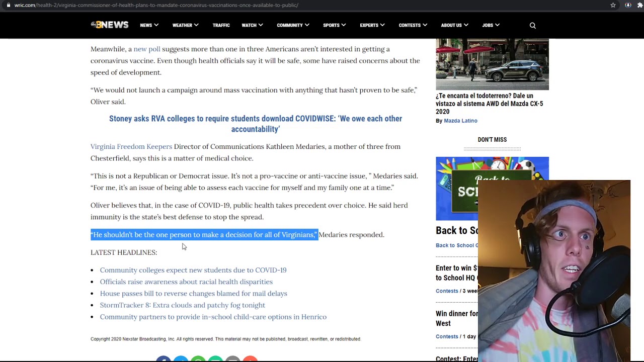
Task: Expand the News dropdown menu
Action: (149, 25)
